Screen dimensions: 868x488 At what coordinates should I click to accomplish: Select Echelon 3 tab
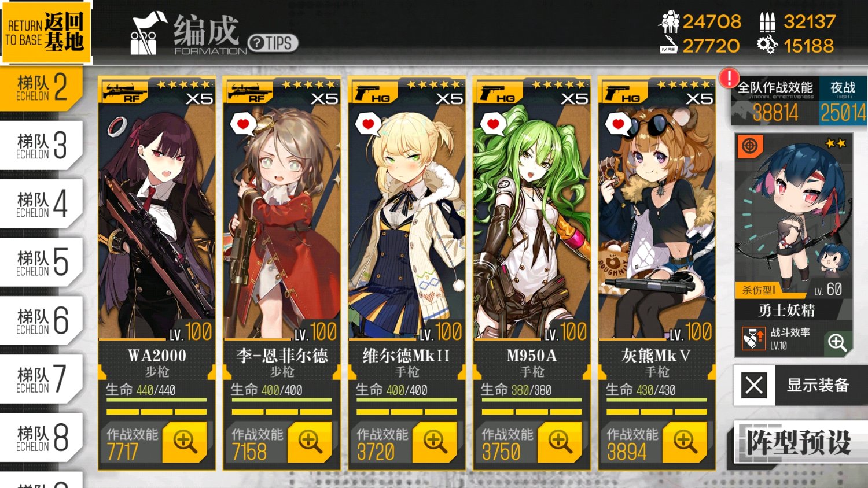(x=42, y=145)
